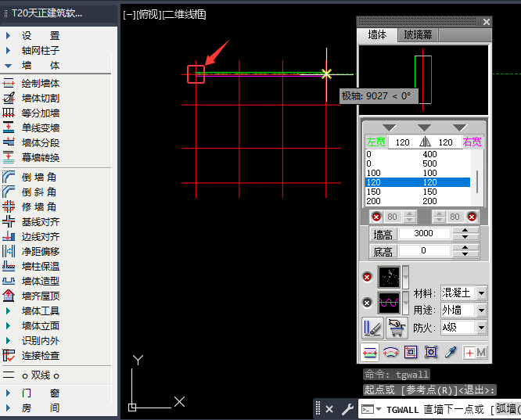This screenshot has width=521, height=420.
Task: Expand the 轴网柱子 menu section
Action: point(31,50)
